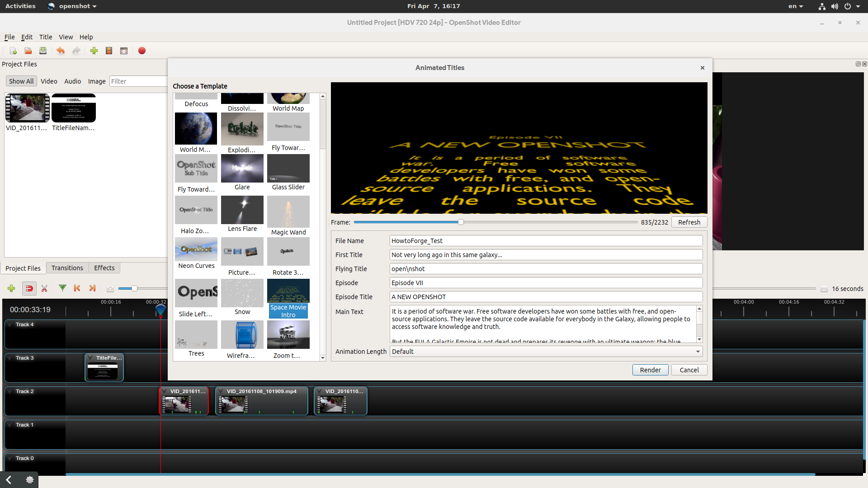
Task: Click the Refresh button
Action: [689, 222]
